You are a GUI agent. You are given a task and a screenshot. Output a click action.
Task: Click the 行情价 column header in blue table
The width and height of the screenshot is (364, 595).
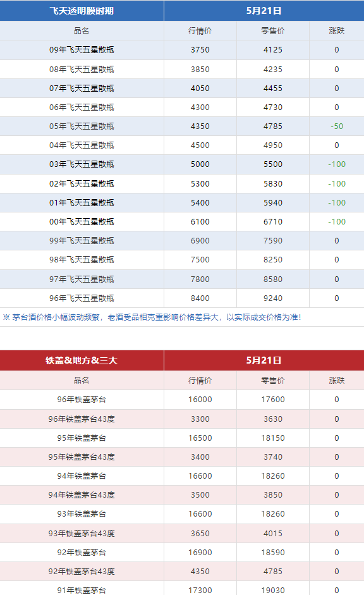click(x=200, y=31)
